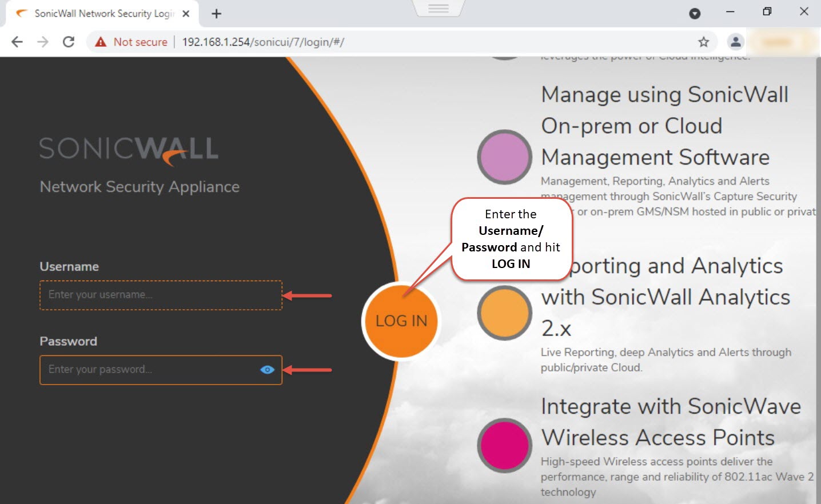Click the orange LOG IN button
Image resolution: width=821 pixels, height=504 pixels.
[401, 321]
